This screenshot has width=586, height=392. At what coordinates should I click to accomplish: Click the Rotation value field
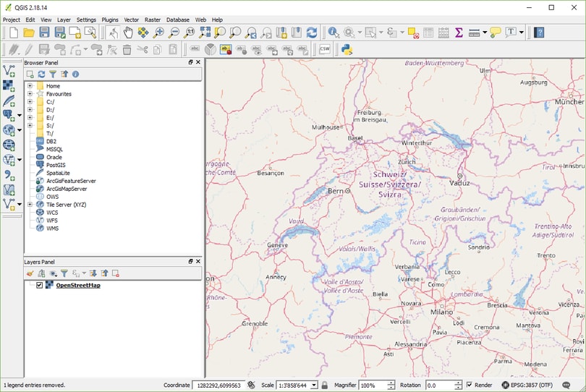(x=441, y=385)
